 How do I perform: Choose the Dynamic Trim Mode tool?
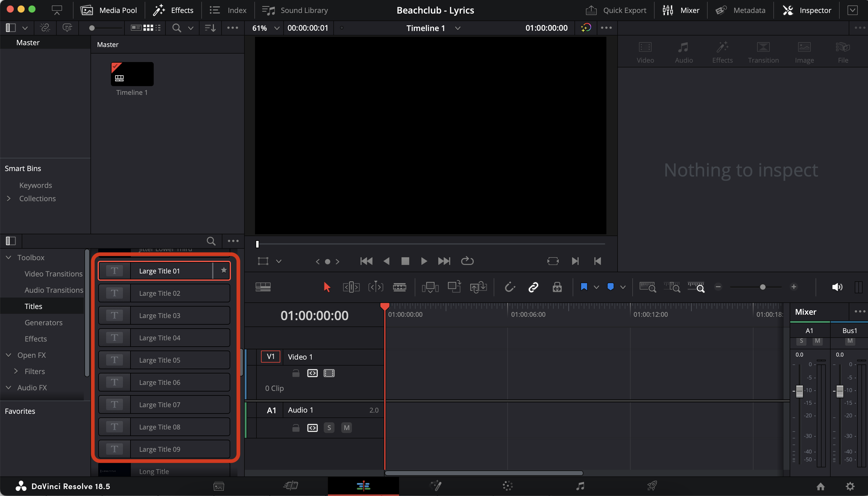(x=375, y=287)
